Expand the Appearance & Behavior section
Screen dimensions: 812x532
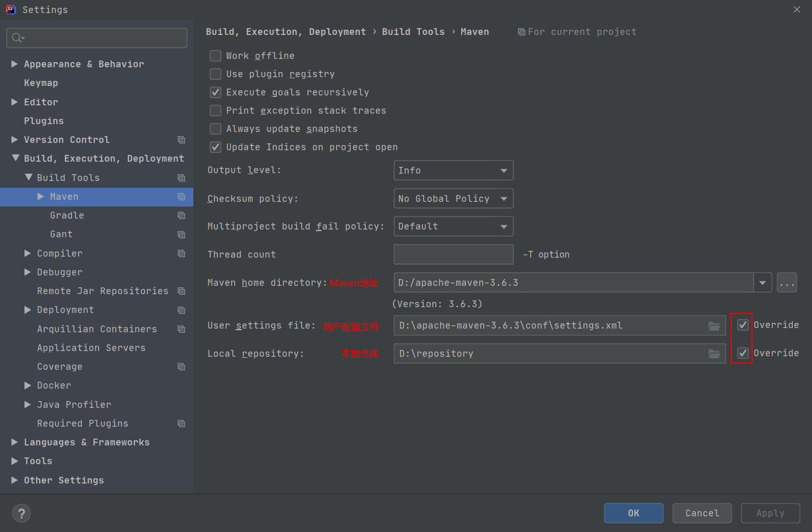point(15,64)
